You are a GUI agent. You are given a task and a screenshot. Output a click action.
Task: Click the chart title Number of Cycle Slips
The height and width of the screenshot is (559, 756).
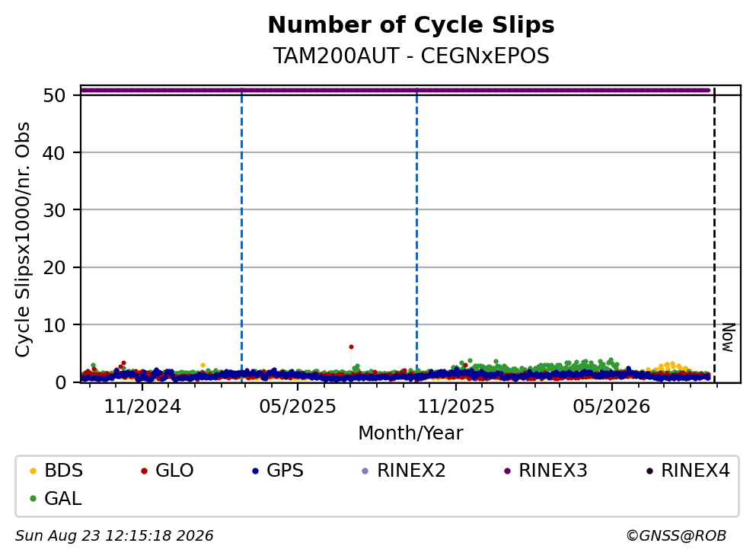tap(411, 25)
